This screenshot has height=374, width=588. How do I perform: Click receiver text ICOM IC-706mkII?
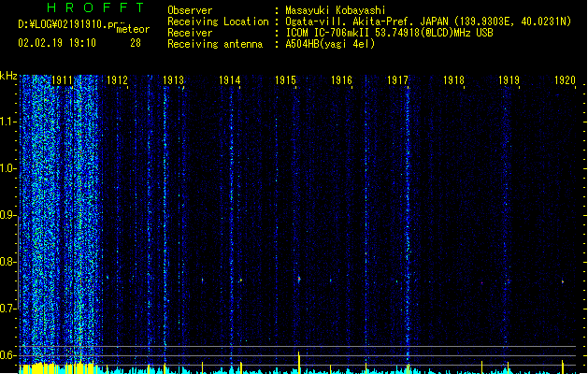(328, 33)
